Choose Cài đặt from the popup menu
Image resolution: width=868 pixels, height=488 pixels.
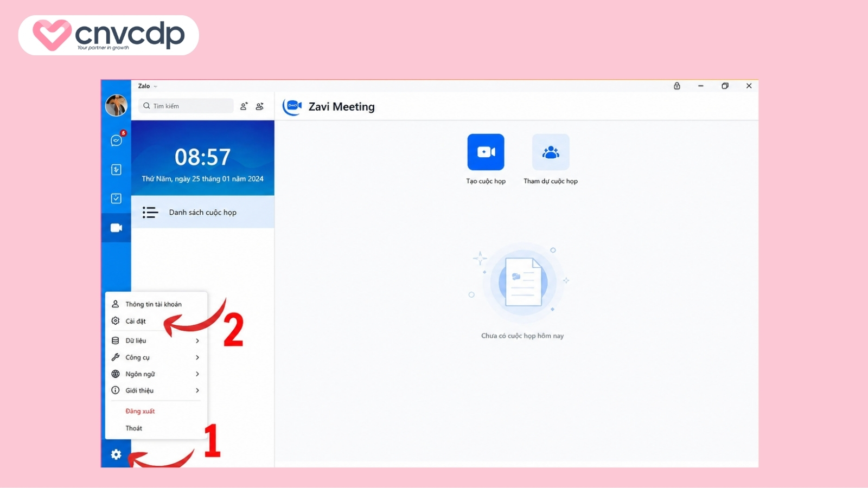click(x=156, y=321)
